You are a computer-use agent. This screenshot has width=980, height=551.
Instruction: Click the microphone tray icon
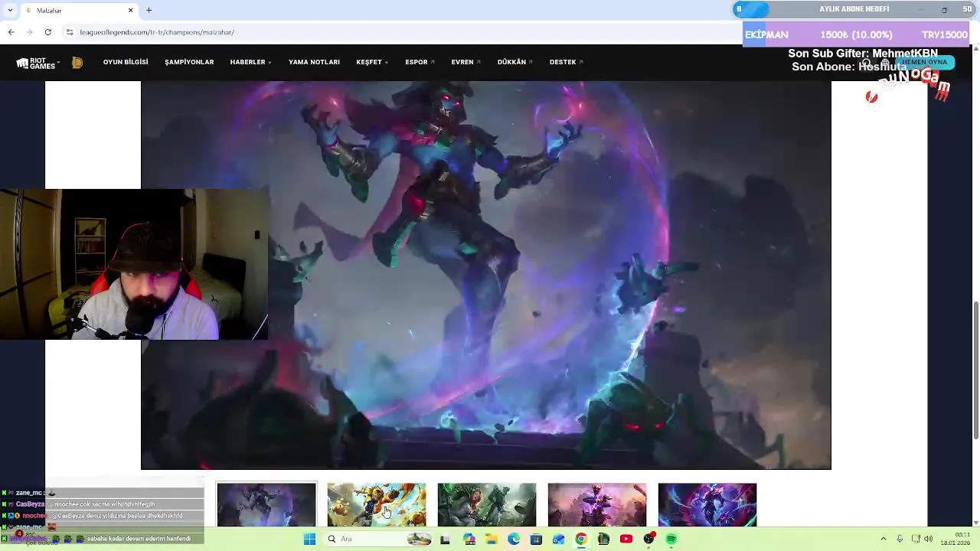[900, 539]
